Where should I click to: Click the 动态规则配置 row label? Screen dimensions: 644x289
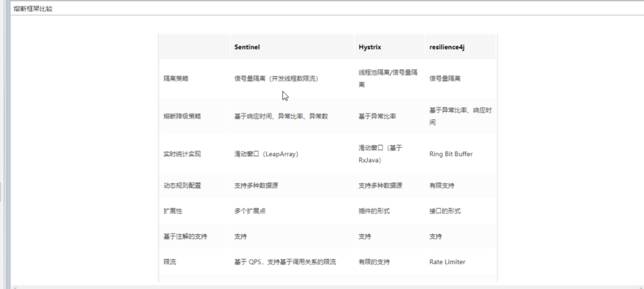(x=182, y=185)
